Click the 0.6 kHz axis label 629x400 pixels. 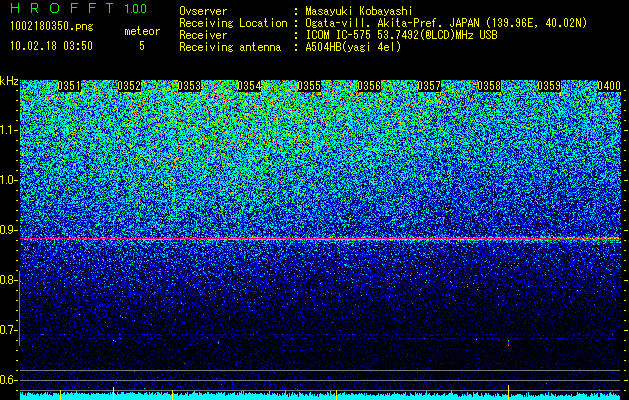(x=8, y=380)
